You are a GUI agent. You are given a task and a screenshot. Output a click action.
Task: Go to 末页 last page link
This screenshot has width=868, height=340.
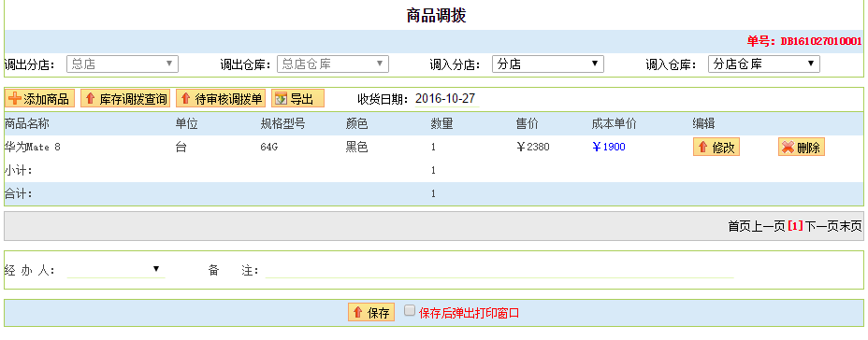tap(852, 226)
